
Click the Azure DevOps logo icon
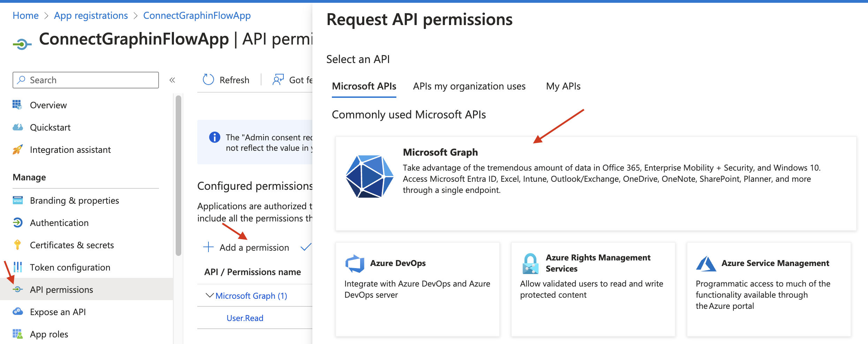coord(355,264)
